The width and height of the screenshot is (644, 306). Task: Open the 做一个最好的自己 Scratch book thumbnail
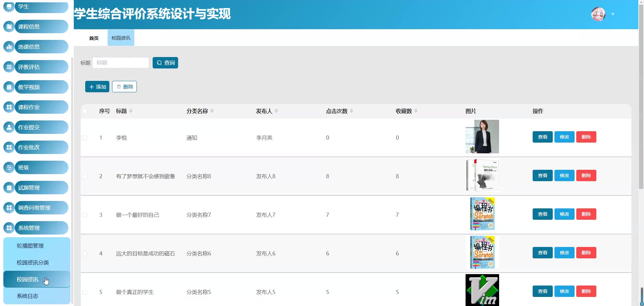click(482, 214)
